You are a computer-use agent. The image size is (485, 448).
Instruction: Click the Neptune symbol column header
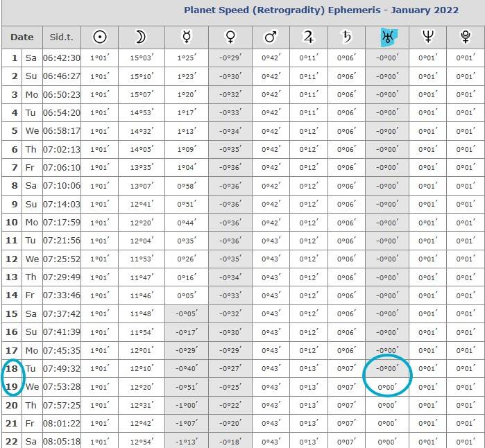click(428, 37)
